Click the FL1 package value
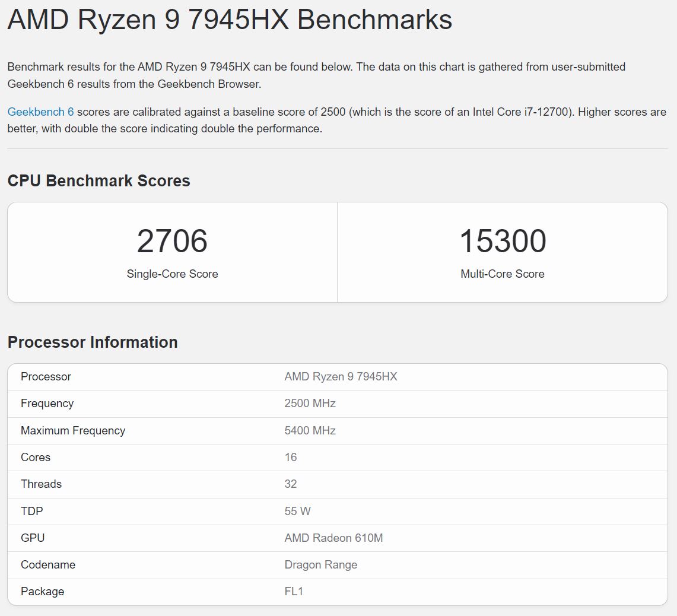 pos(294,592)
